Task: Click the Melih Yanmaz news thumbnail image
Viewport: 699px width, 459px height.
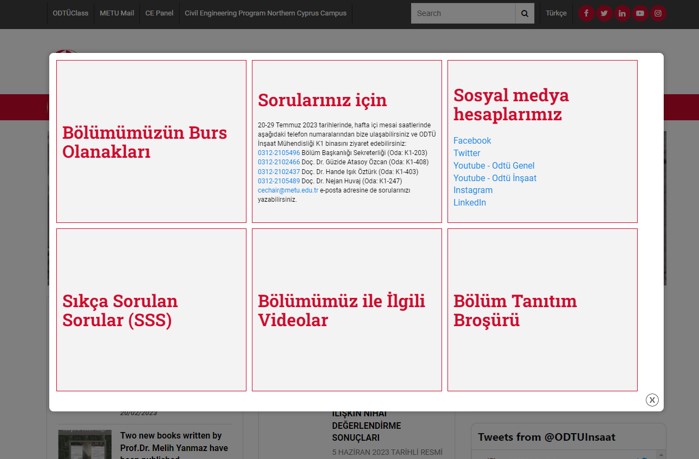Action: click(x=85, y=445)
